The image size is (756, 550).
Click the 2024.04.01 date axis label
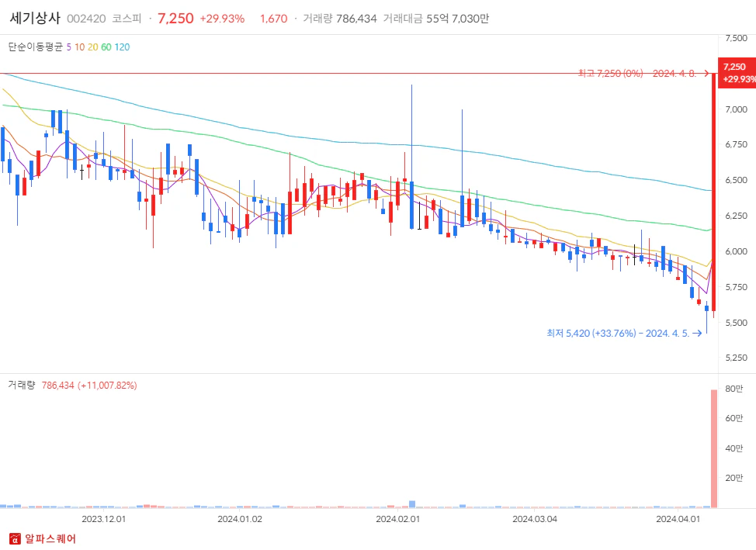pos(678,519)
